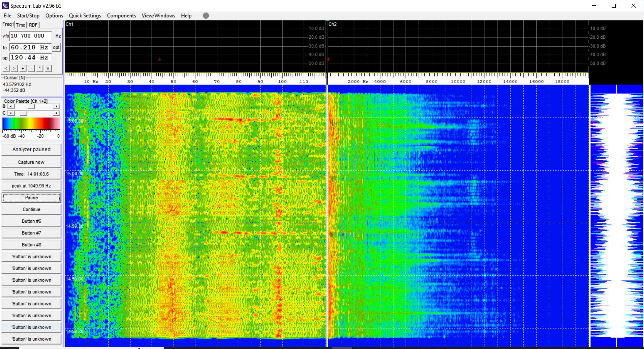The width and height of the screenshot is (644, 349).
Task: Click right arrow of brightness B scrollbar
Action: point(57,106)
